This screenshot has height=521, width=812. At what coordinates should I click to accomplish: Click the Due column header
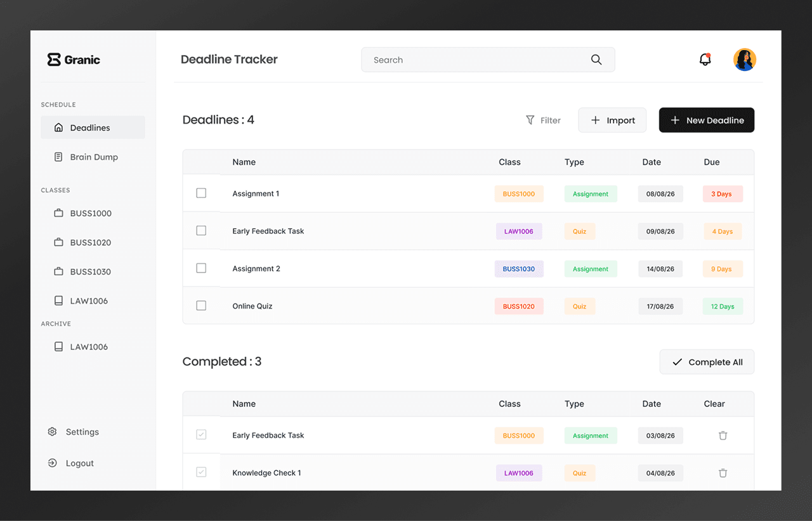click(712, 162)
